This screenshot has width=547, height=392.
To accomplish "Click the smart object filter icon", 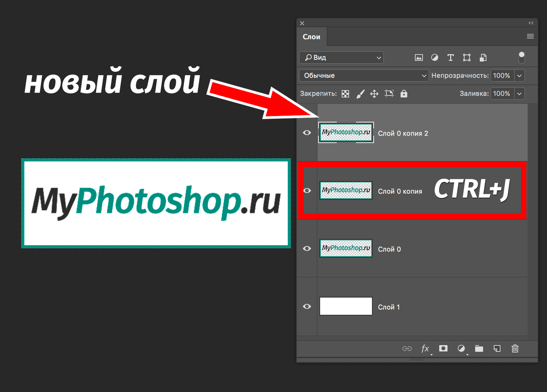I will pyautogui.click(x=483, y=57).
